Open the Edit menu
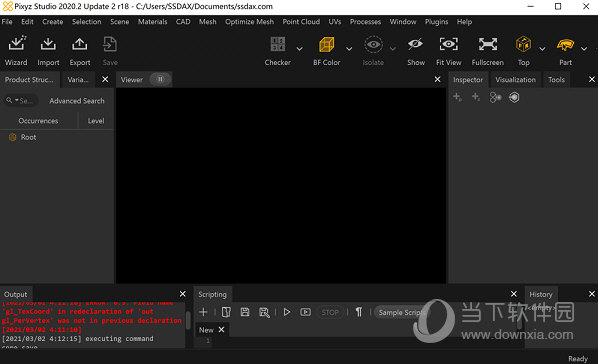 [x=27, y=22]
